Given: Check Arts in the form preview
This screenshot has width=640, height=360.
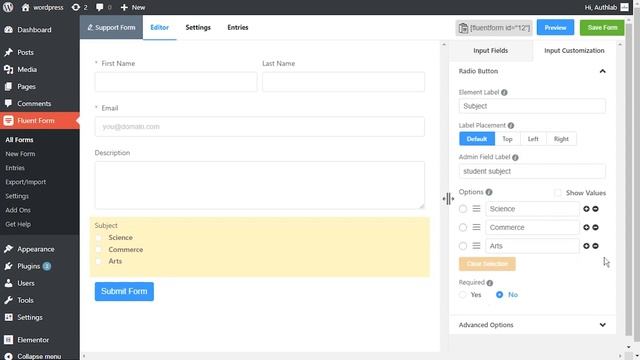Looking at the screenshot, I should [98, 261].
